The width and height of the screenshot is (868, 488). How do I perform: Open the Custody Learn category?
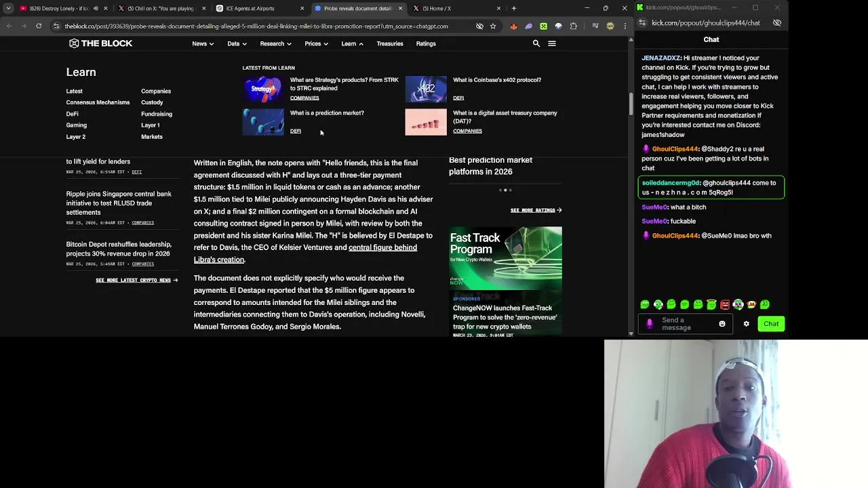[152, 102]
